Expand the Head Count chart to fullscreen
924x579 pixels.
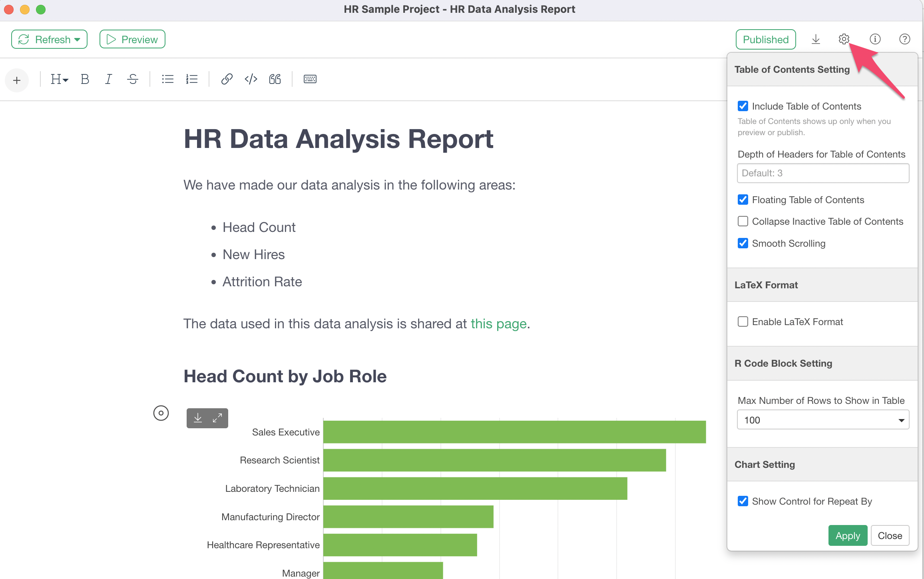coord(217,418)
